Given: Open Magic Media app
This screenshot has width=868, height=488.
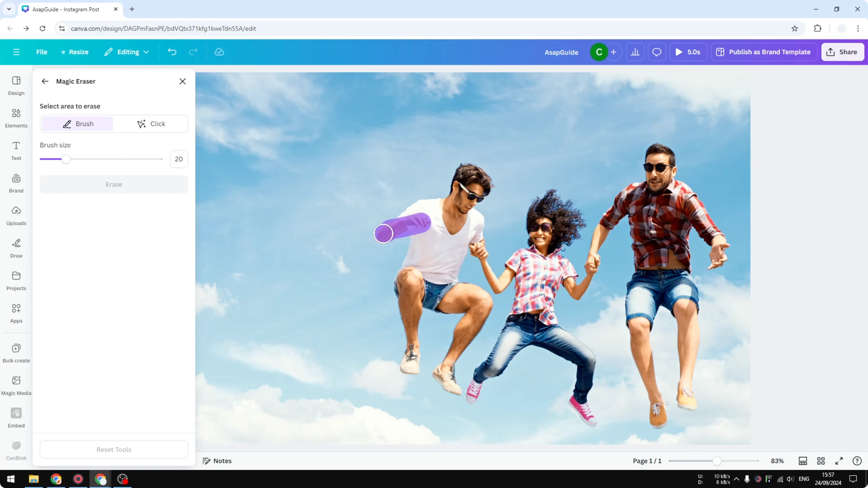Looking at the screenshot, I should [16, 386].
